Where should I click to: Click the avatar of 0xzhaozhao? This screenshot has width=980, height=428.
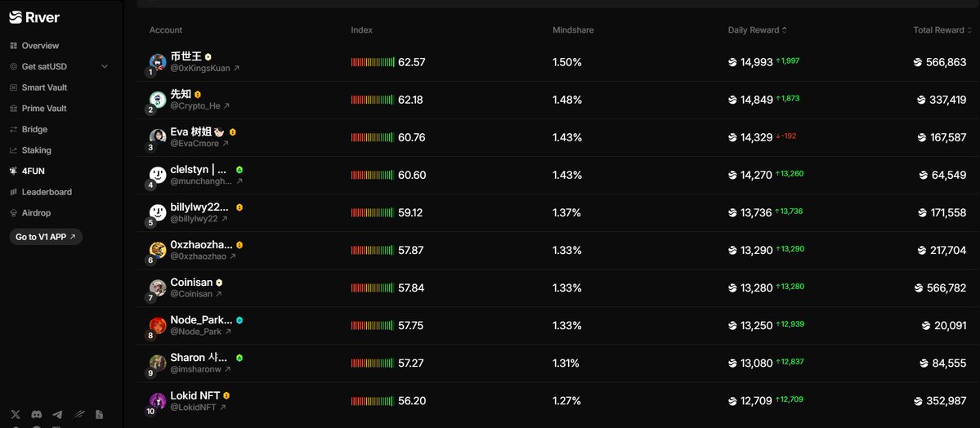point(158,250)
